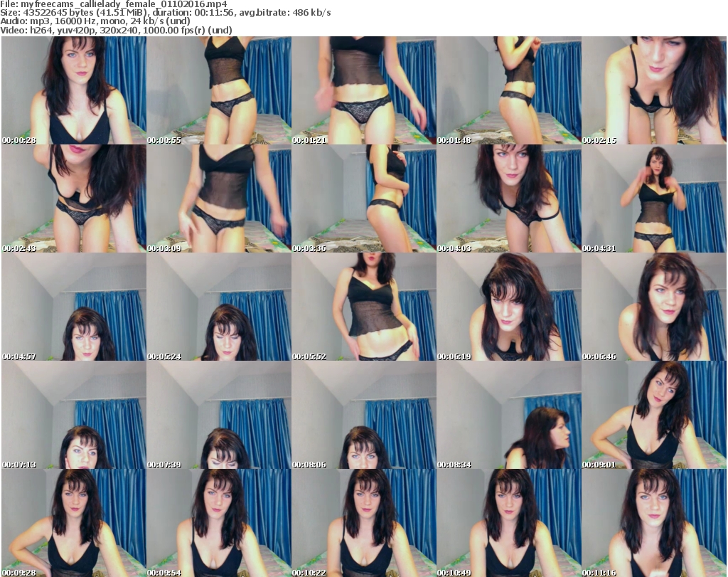Select the frame at 00:00:55
Image resolution: width=728 pixels, height=577 pixels.
click(x=219, y=91)
